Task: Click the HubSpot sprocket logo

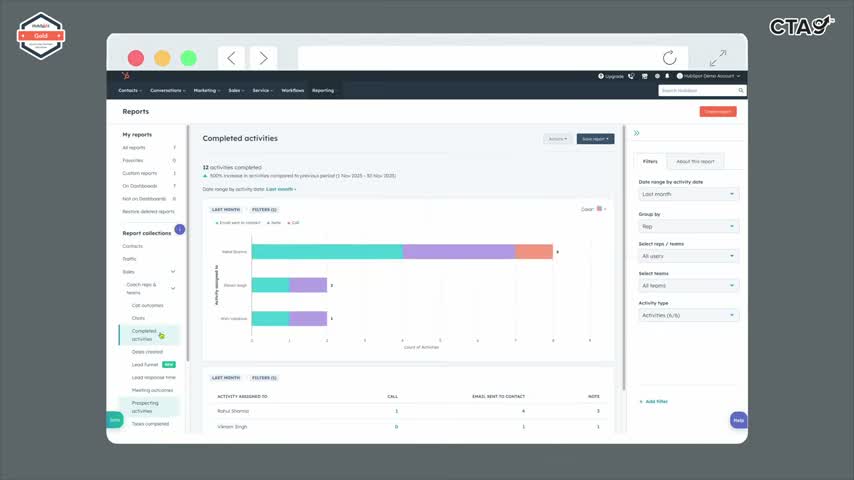Action: 126,76
